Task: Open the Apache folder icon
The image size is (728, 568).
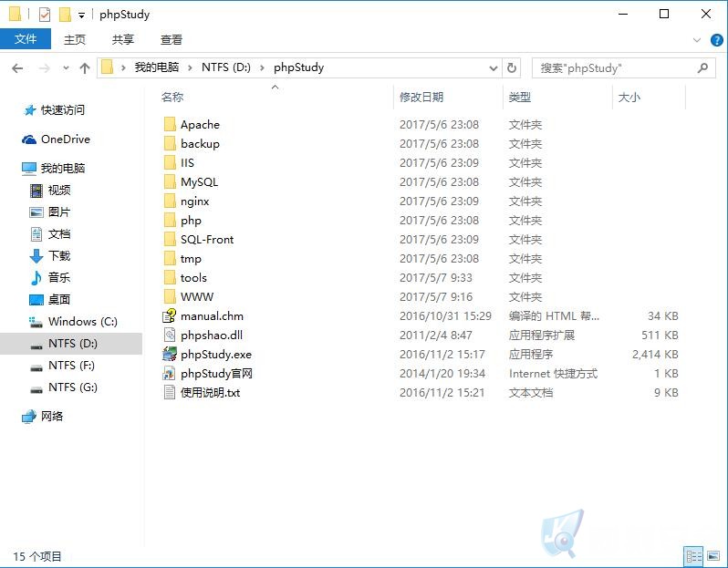Action: [x=170, y=124]
